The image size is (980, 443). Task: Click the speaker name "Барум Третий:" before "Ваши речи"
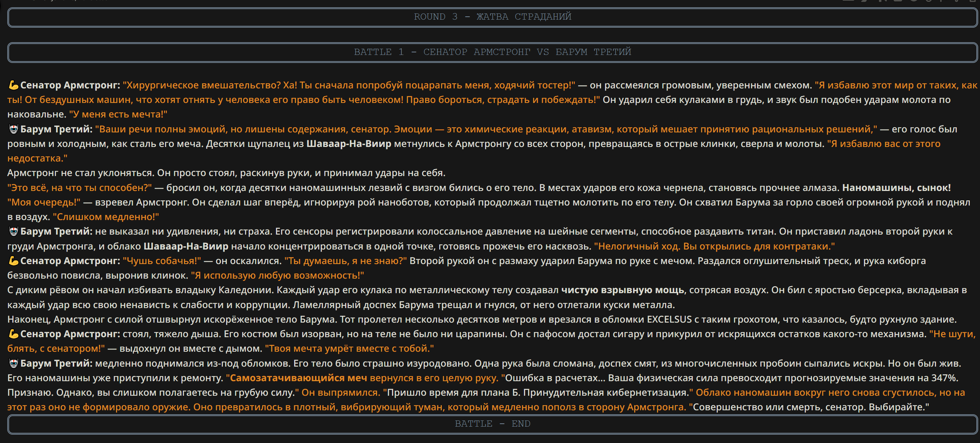point(56,129)
